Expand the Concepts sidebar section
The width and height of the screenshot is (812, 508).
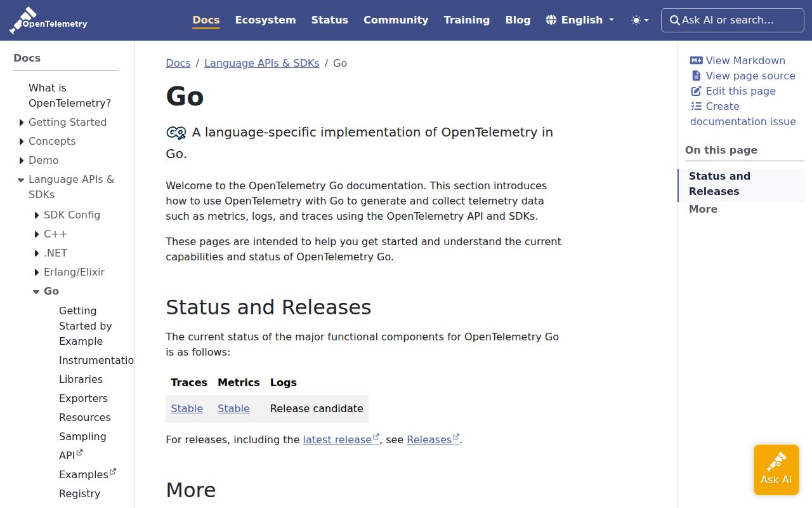[22, 142]
